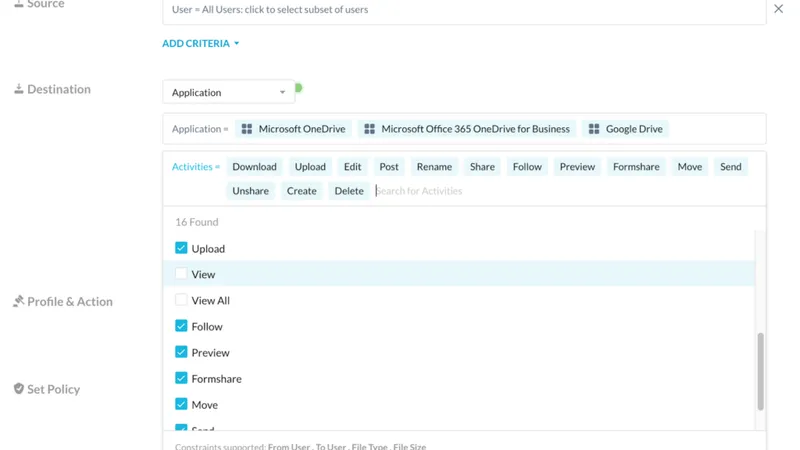
Task: Click the Move activity tag
Action: 690,167
